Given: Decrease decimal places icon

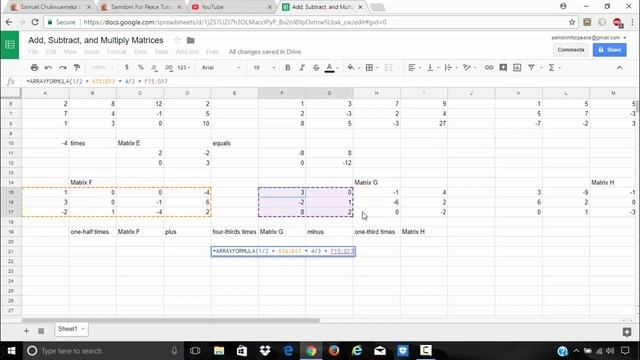Looking at the screenshot, I should click(154, 67).
